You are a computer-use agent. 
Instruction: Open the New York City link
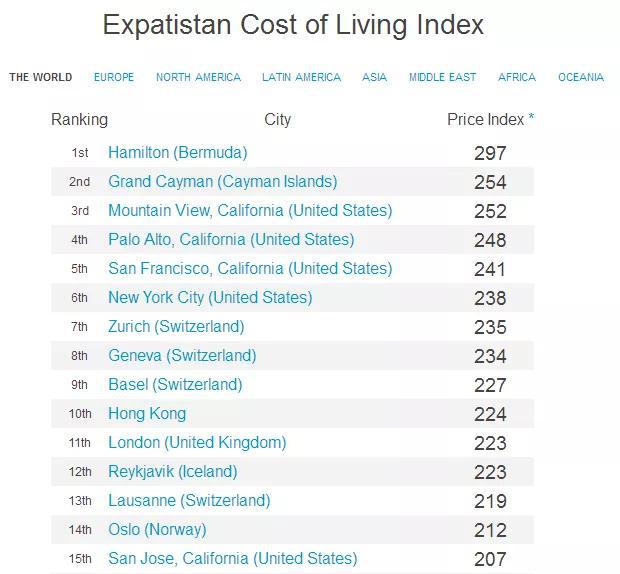tap(210, 297)
